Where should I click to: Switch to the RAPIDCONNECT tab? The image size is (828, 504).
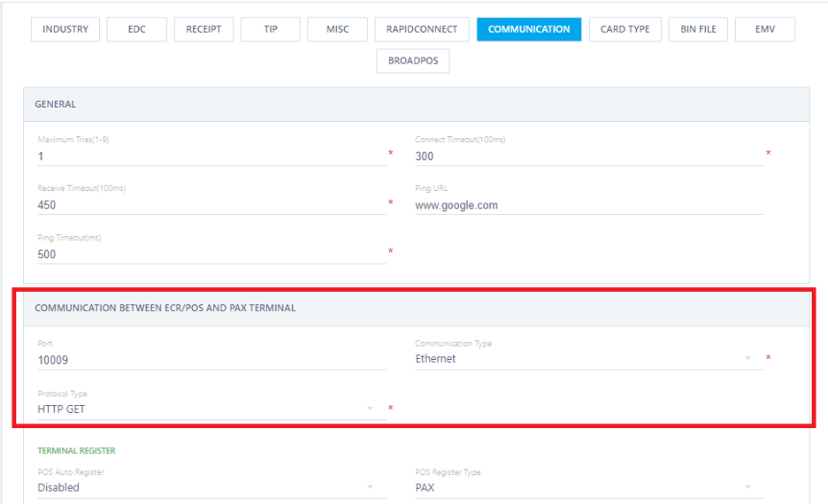[422, 29]
